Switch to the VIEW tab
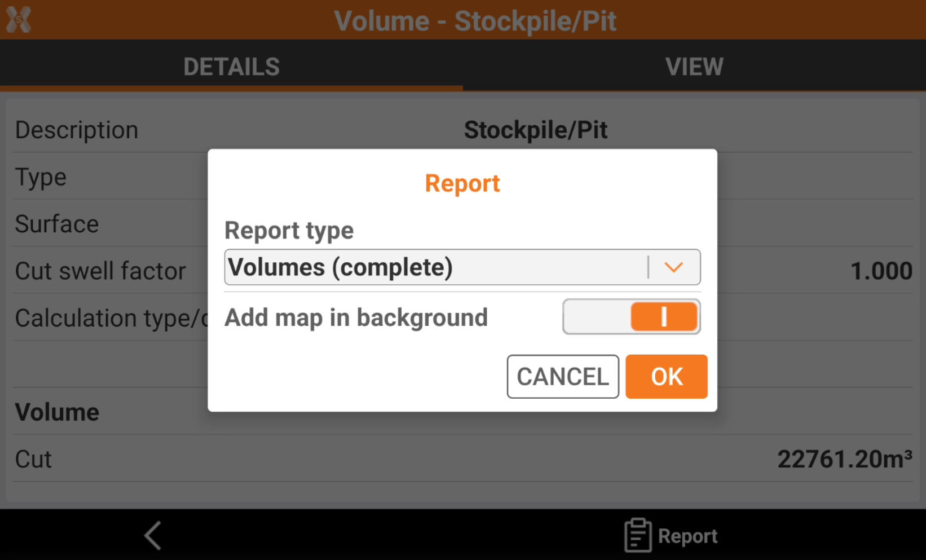The height and width of the screenshot is (560, 926). point(694,67)
